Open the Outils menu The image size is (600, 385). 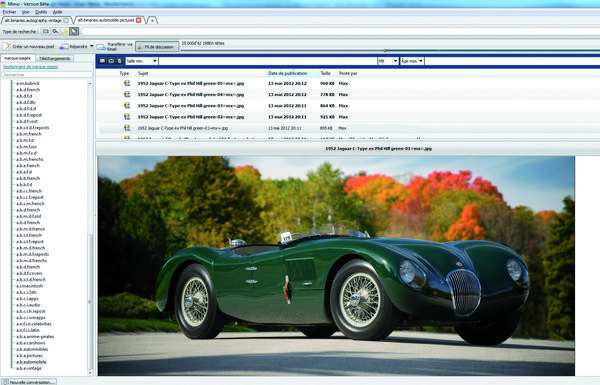click(41, 12)
